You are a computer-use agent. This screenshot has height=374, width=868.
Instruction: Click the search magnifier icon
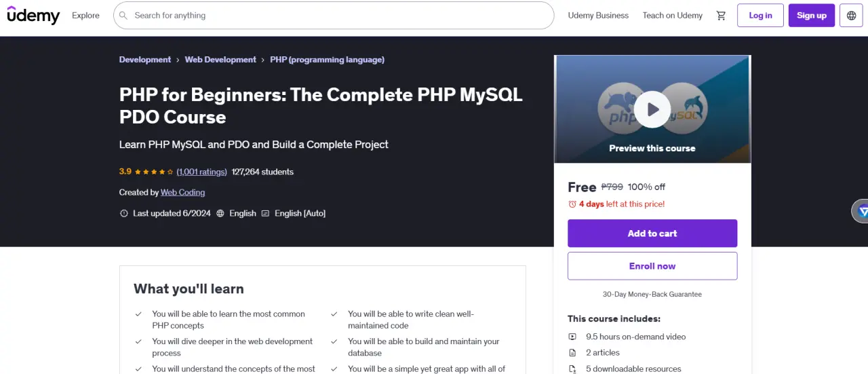click(123, 16)
